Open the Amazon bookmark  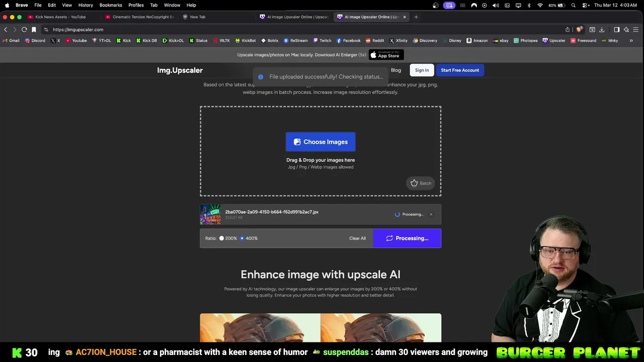(x=477, y=40)
